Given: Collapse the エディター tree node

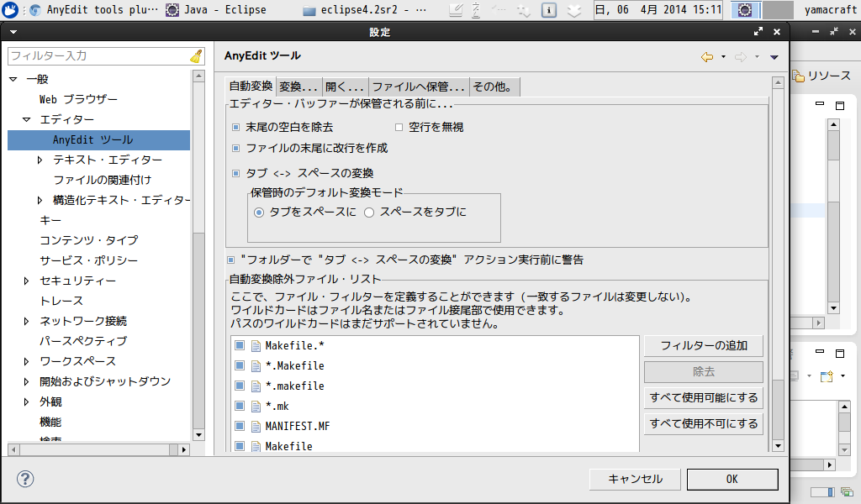Looking at the screenshot, I should click(x=26, y=119).
